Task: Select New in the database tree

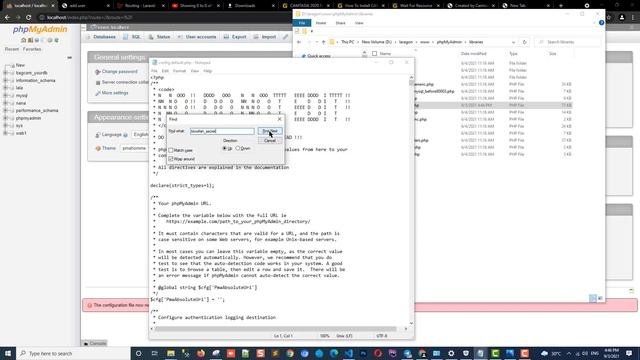Action: point(20,65)
